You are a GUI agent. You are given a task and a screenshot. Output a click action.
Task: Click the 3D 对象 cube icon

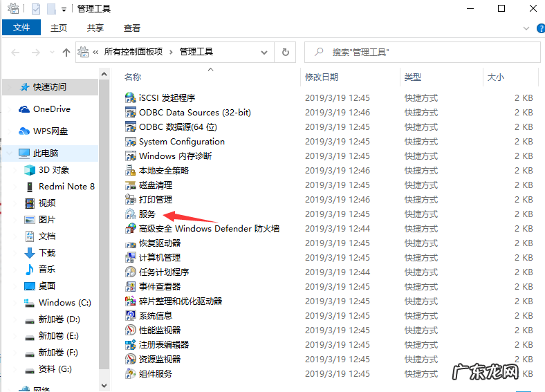pos(30,170)
